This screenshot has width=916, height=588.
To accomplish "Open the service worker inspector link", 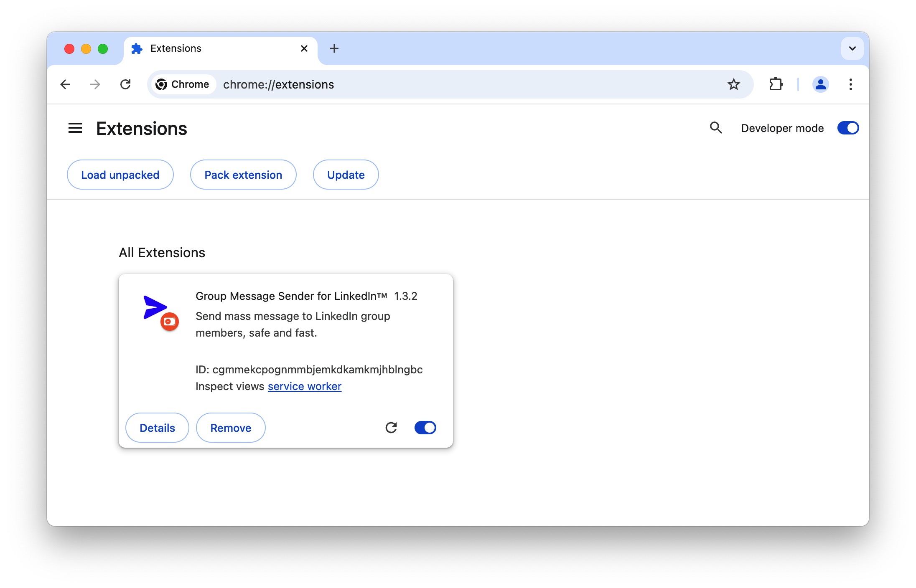I will click(304, 386).
